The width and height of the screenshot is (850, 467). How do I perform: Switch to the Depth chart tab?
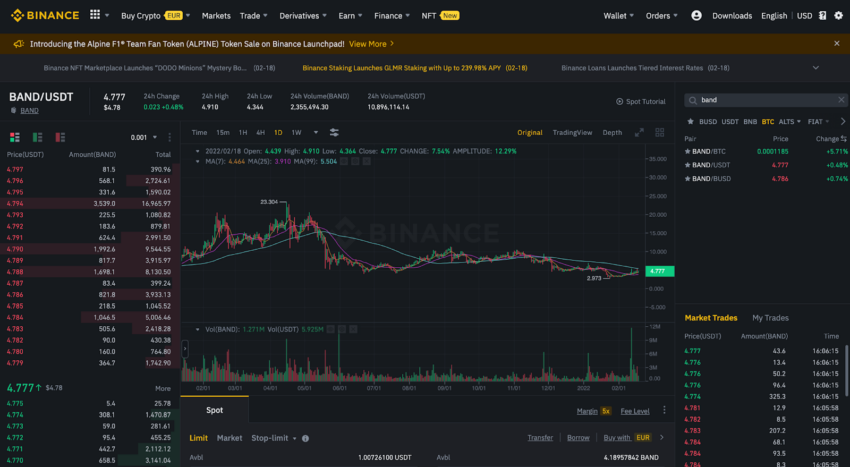[x=612, y=132]
